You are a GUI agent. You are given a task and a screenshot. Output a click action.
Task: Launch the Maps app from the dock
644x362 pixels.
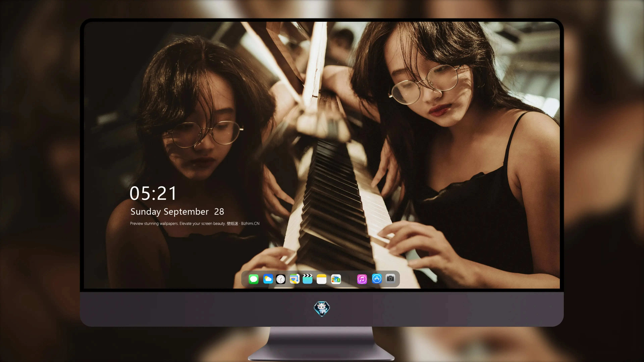pyautogui.click(x=294, y=279)
